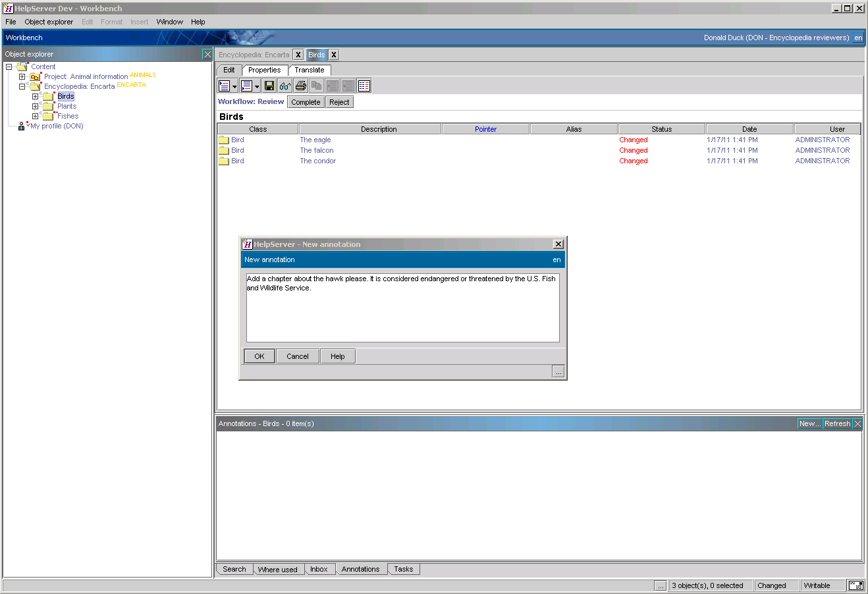Viewport: 868px width, 594px height.
Task: Close the Birds tab with its X
Action: point(334,55)
